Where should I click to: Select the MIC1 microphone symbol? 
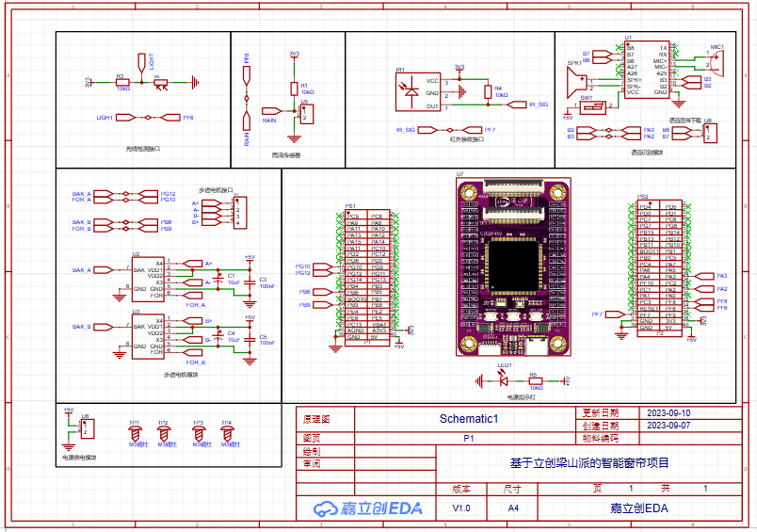pyautogui.click(x=717, y=63)
